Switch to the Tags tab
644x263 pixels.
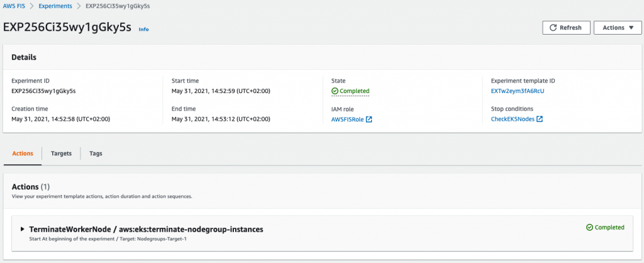coord(96,154)
